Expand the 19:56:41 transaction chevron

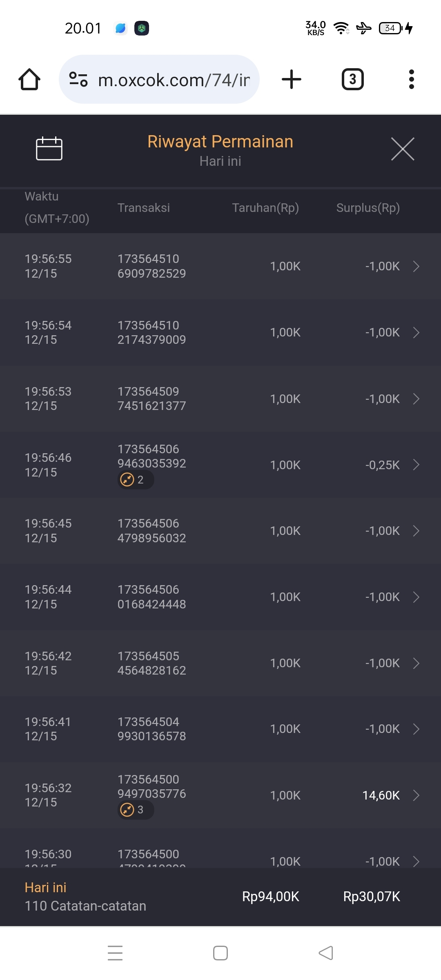tap(416, 729)
